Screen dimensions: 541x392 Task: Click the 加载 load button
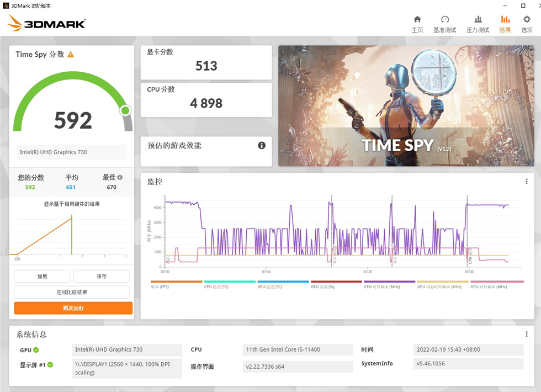tap(42, 277)
